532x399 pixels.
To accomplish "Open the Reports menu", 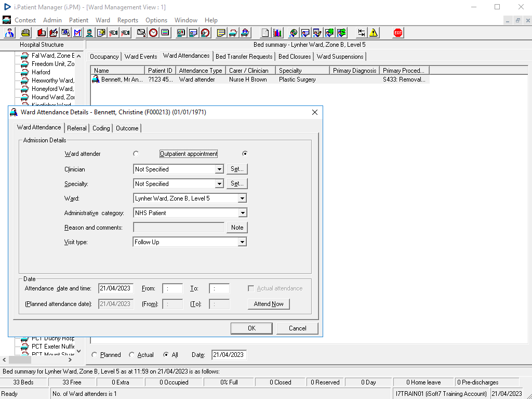I will point(128,20).
